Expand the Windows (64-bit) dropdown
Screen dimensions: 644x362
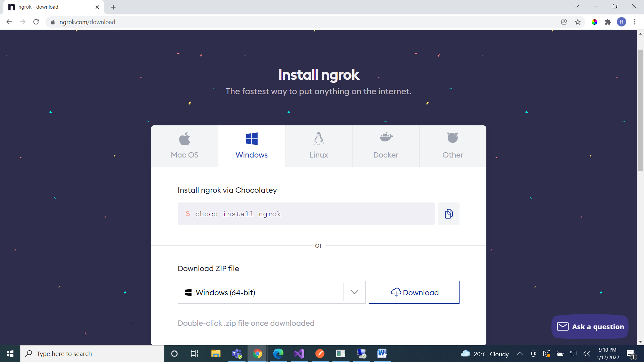pos(354,292)
